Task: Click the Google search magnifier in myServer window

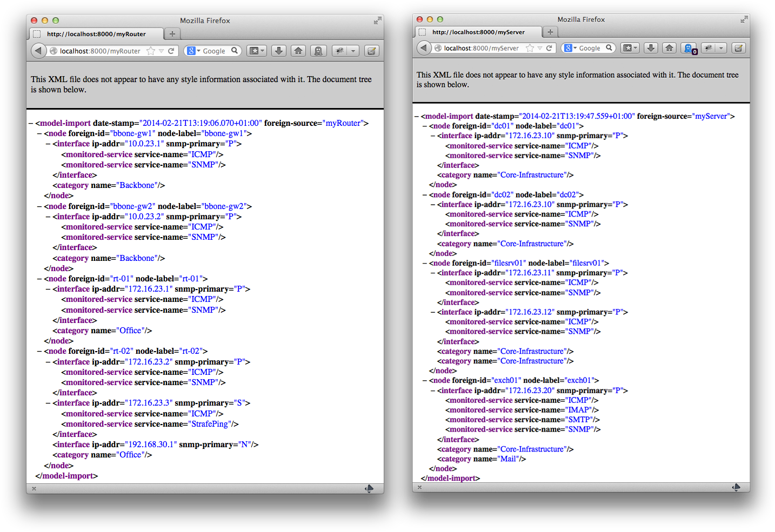Action: pos(610,48)
